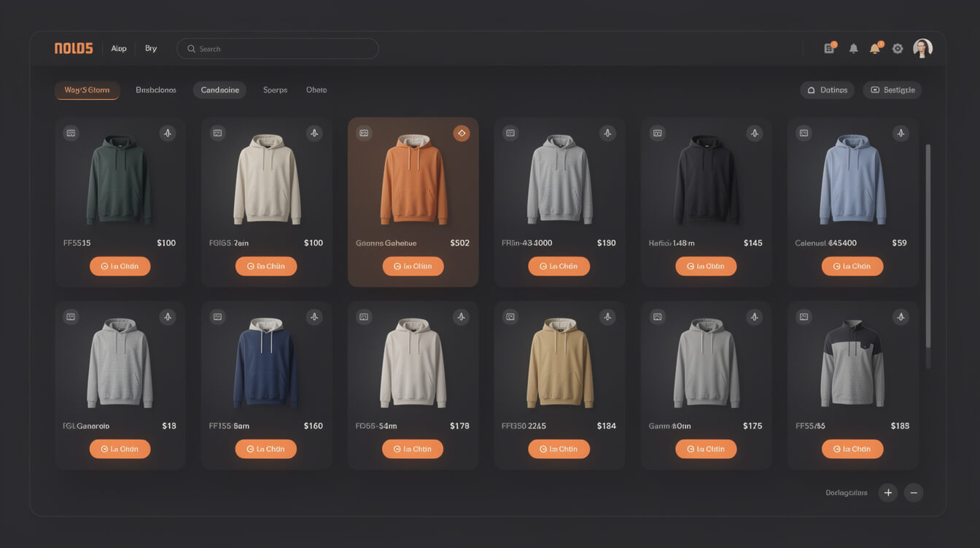
Task: Click the image icon on the cream $100 hoodie card
Action: (217, 133)
